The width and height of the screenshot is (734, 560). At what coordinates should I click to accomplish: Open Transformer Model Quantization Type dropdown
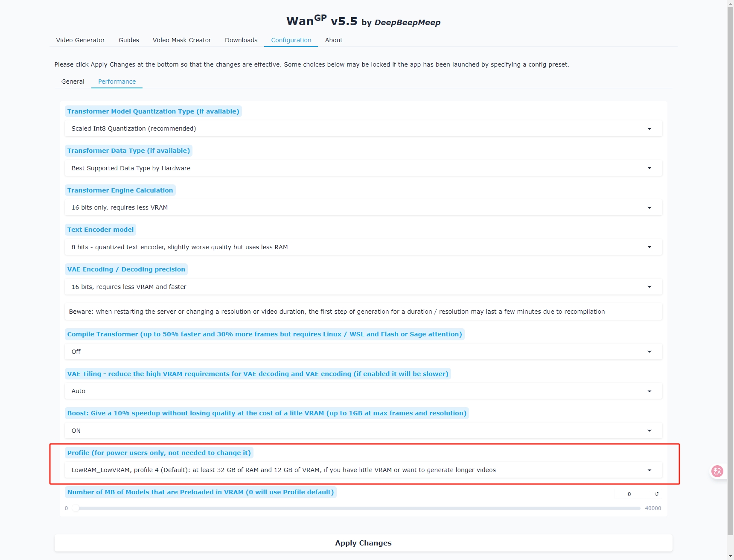pyautogui.click(x=363, y=128)
